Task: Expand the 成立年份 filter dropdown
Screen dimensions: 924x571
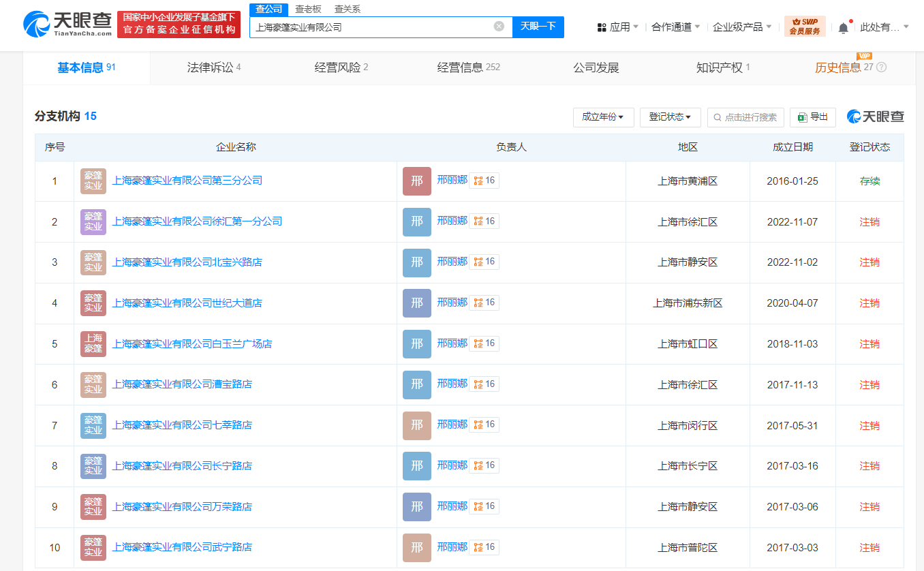Action: [603, 117]
